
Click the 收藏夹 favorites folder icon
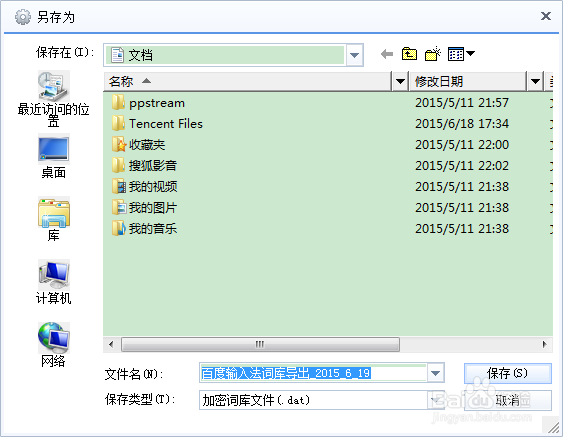[119, 144]
